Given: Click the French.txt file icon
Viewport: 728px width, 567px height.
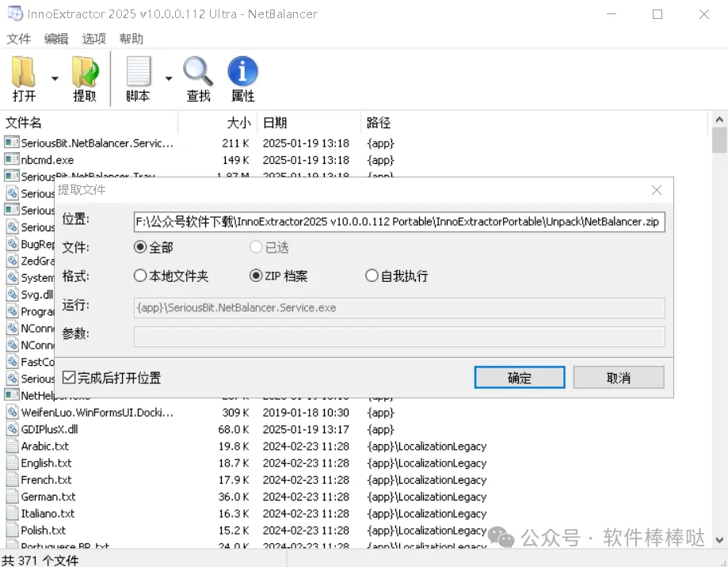Looking at the screenshot, I should (12, 479).
